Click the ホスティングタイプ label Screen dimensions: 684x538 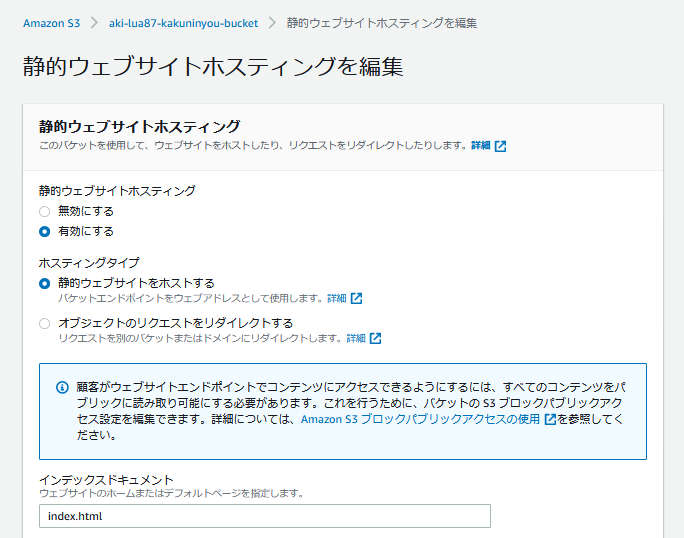89,263
